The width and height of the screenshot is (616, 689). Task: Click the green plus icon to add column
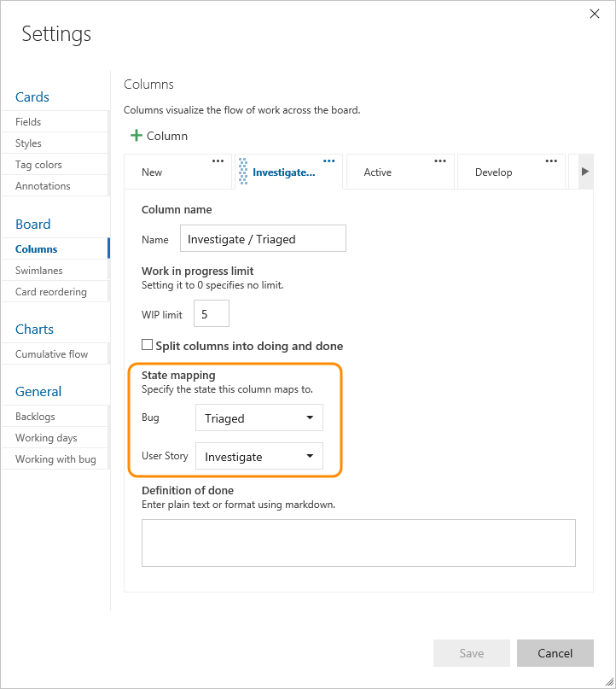[136, 136]
